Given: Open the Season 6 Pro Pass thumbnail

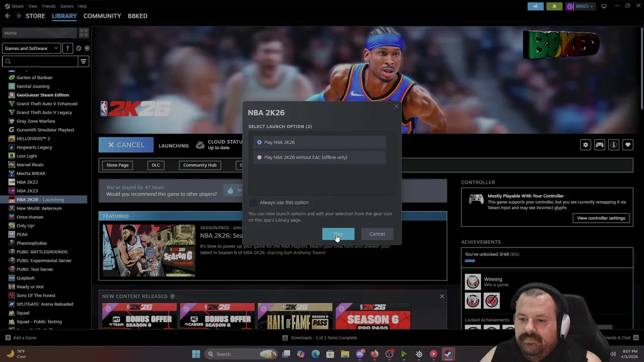Looking at the screenshot, I should pos(373,316).
